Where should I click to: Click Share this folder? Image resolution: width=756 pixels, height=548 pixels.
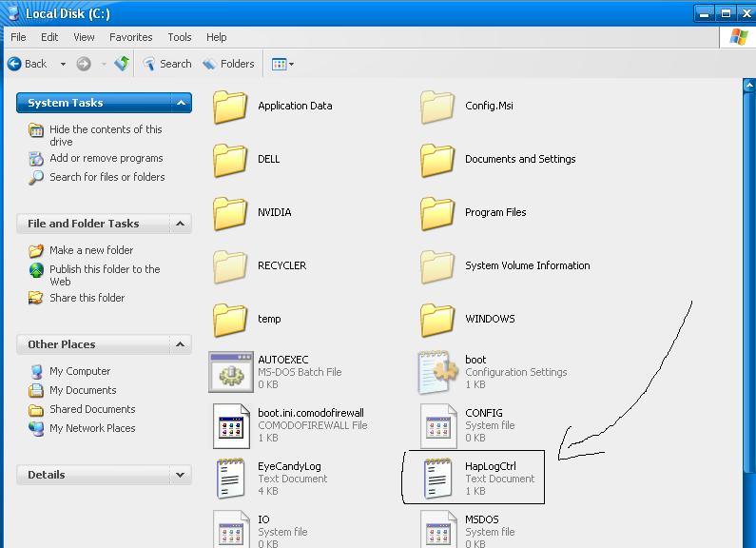(87, 298)
